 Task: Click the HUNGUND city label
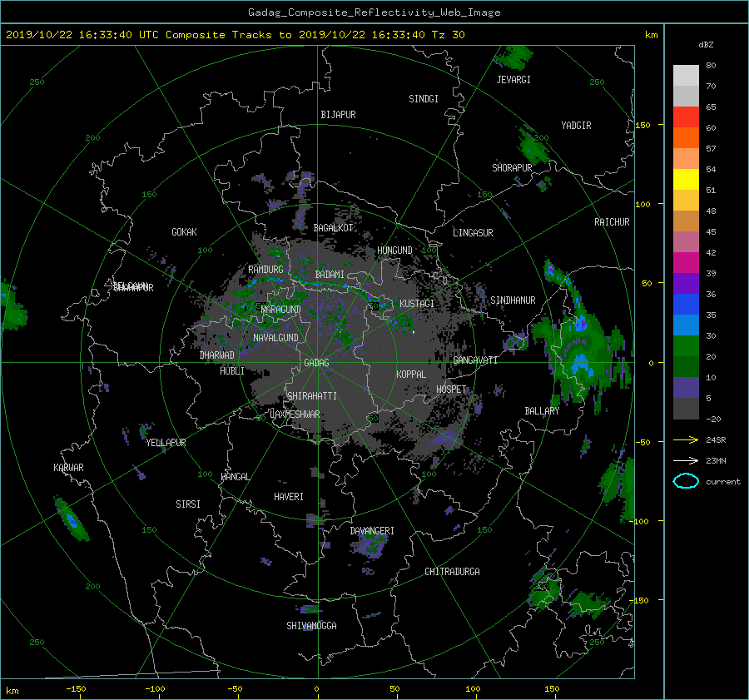tap(394, 251)
